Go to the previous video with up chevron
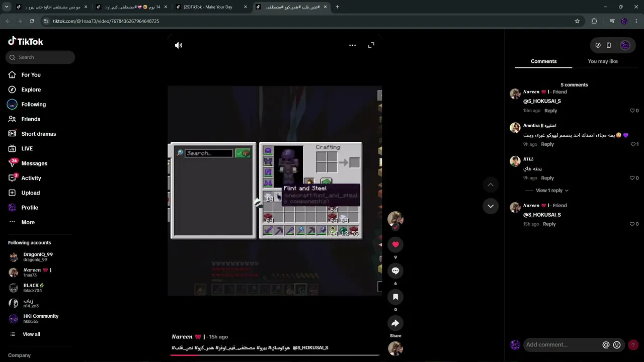The width and height of the screenshot is (644, 362). click(491, 185)
